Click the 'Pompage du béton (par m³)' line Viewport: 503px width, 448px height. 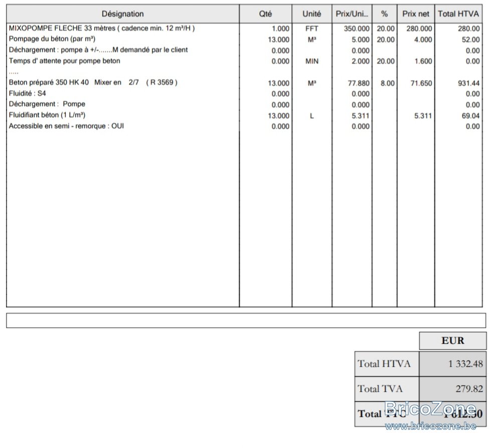click(x=52, y=39)
